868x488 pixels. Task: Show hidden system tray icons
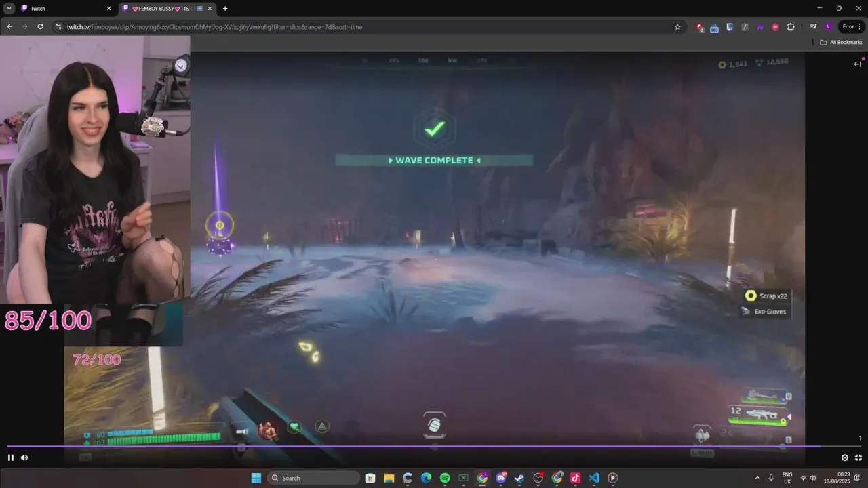pyautogui.click(x=757, y=478)
